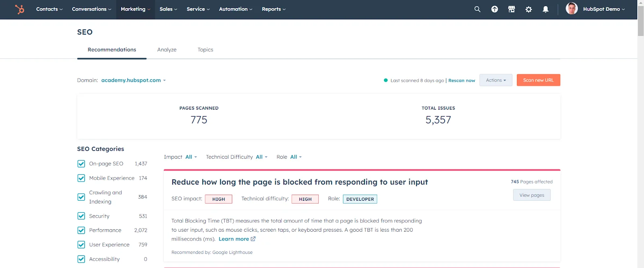Open the Automation navigation menu
This screenshot has width=644, height=268.
click(235, 9)
